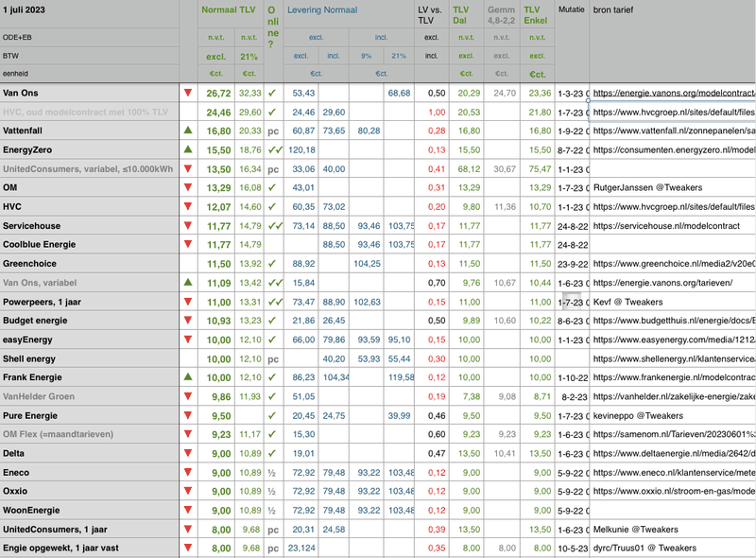
Task: Click the red arrow next to easyEnergy
Action: (x=188, y=340)
